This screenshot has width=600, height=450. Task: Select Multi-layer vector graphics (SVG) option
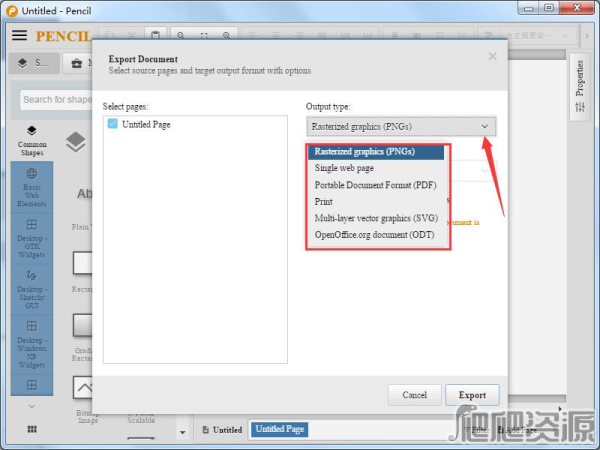(376, 217)
